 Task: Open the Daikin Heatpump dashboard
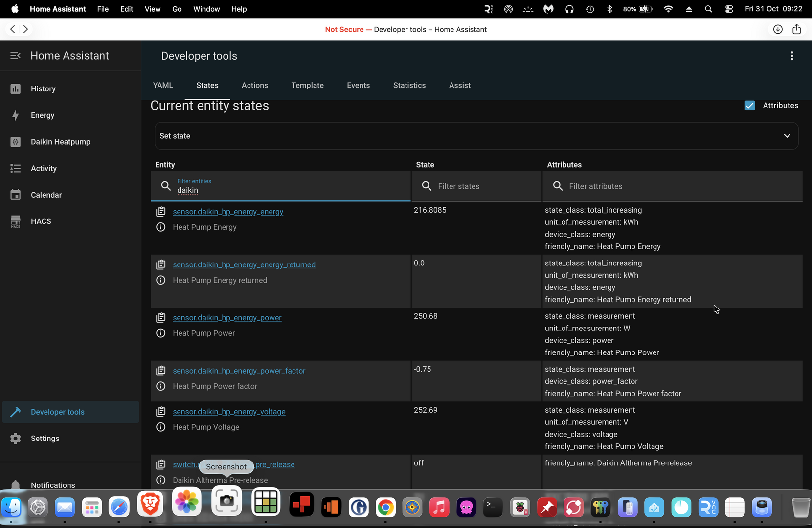click(x=60, y=142)
